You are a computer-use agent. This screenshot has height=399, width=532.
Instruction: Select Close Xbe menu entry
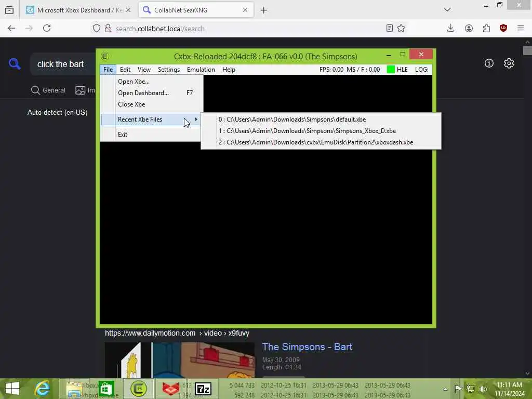pos(152,104)
